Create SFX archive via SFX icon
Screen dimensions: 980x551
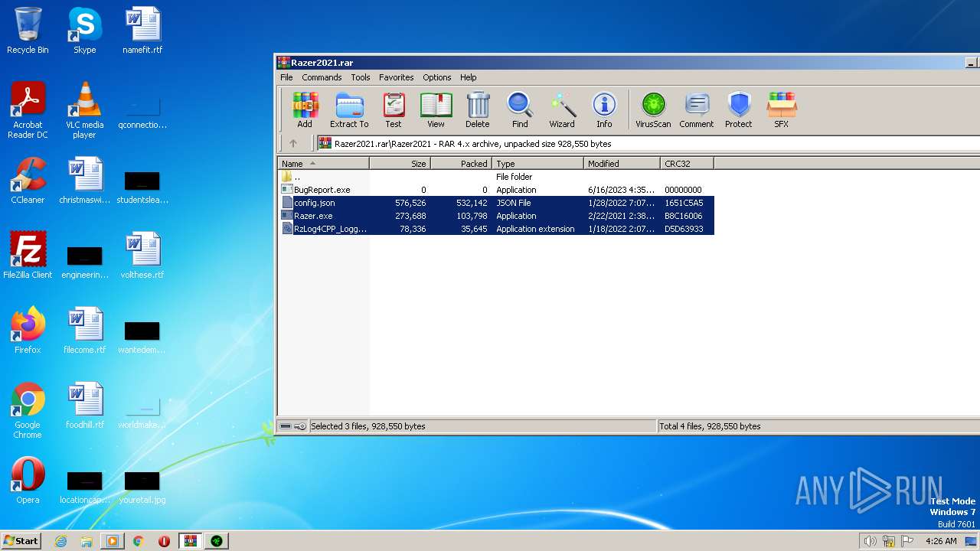coord(782,109)
